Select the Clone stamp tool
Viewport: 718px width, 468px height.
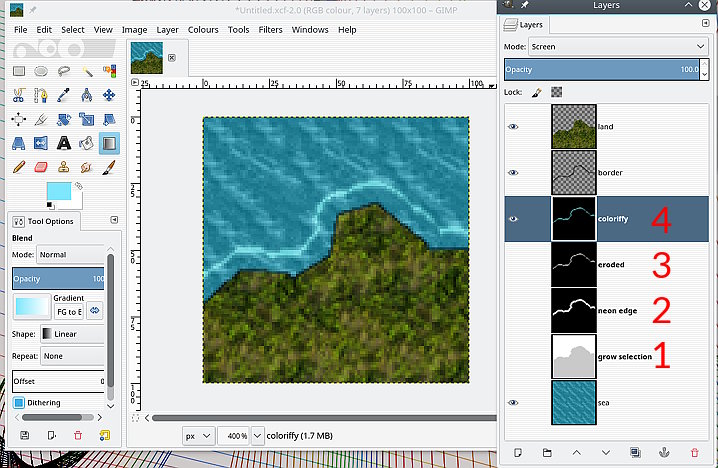click(64, 167)
